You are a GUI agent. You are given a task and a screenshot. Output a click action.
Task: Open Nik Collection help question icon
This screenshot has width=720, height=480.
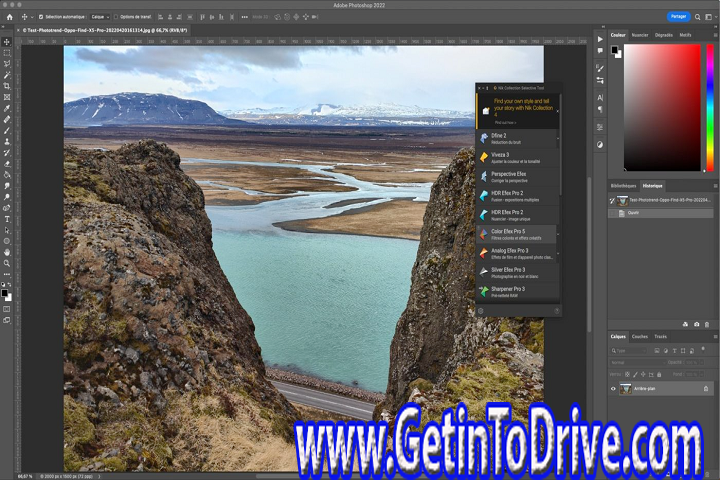click(x=557, y=311)
